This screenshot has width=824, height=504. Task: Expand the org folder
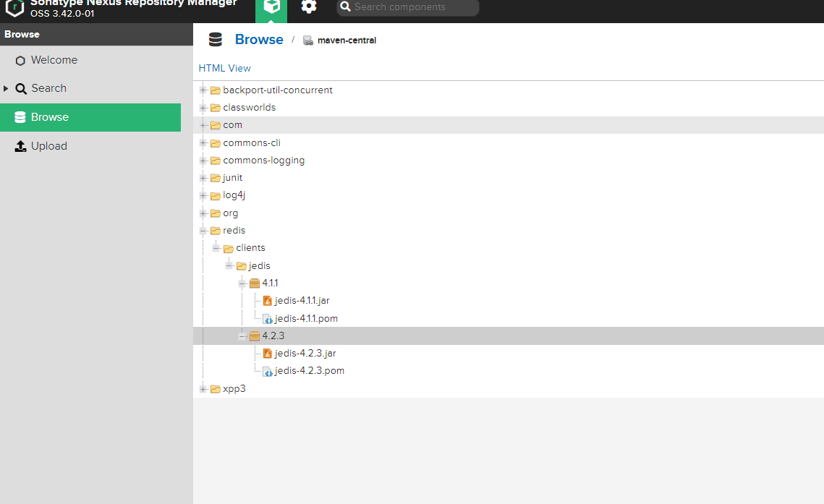click(203, 213)
